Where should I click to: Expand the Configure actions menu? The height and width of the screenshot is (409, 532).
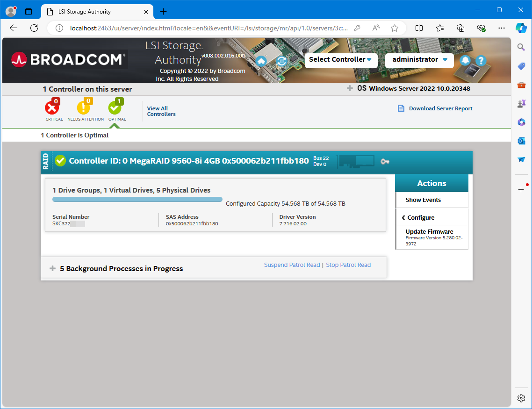click(x=432, y=217)
